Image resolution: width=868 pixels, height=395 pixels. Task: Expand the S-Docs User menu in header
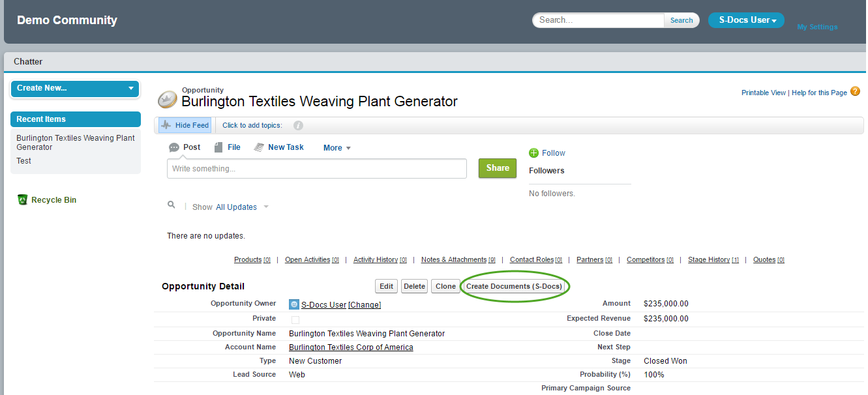(x=746, y=20)
